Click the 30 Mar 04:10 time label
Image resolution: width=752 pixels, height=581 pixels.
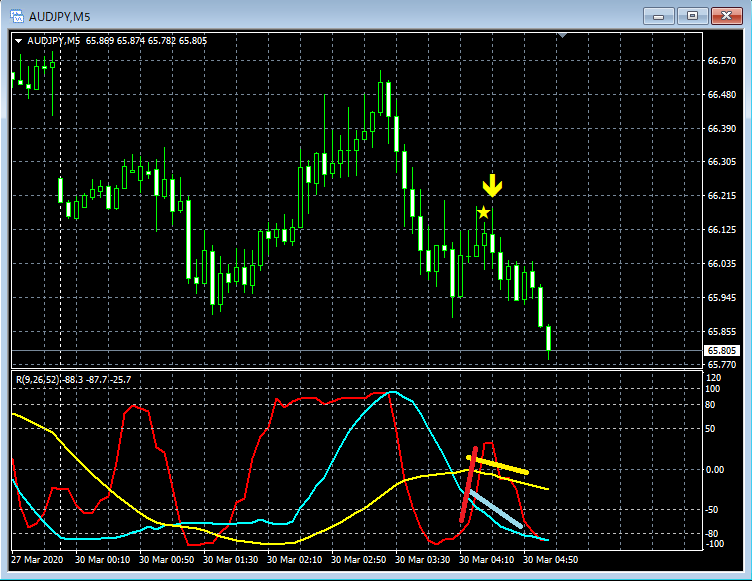tap(487, 560)
